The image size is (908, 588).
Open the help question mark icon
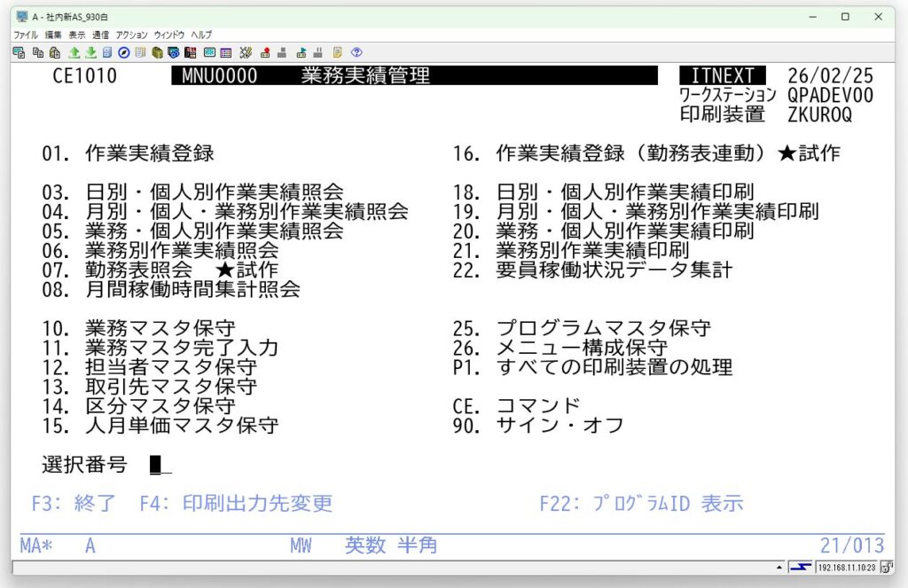click(356, 52)
